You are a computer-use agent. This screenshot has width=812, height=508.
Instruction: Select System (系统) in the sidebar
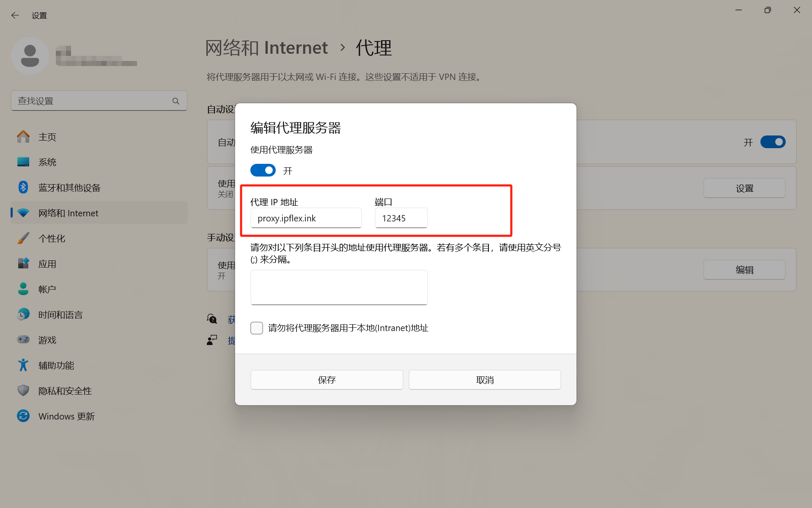(x=47, y=162)
